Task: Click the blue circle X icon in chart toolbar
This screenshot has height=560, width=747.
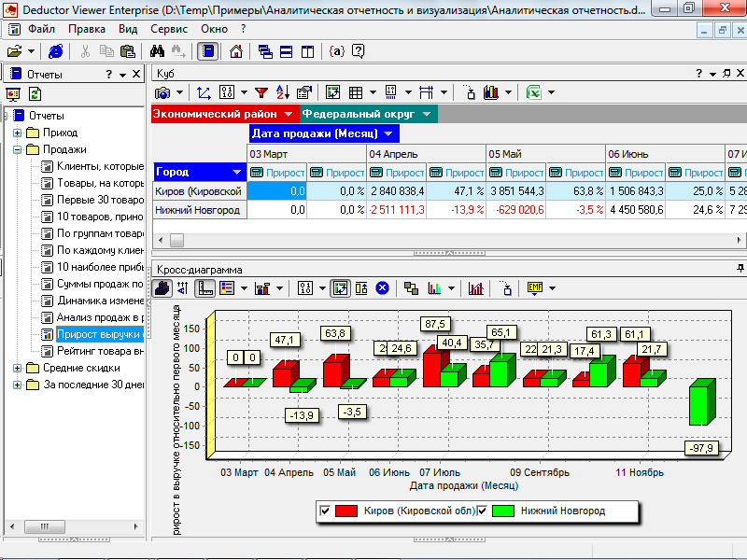Action: coord(382,288)
